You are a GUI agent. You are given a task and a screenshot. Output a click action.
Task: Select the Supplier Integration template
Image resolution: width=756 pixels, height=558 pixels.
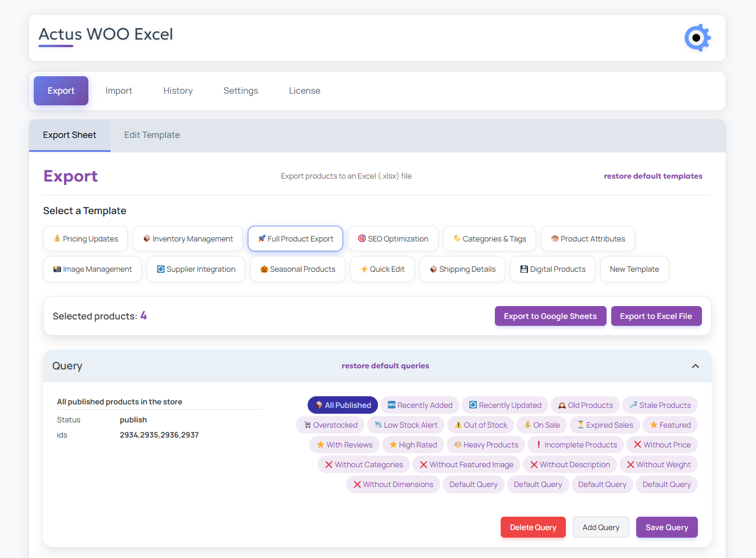tap(195, 269)
